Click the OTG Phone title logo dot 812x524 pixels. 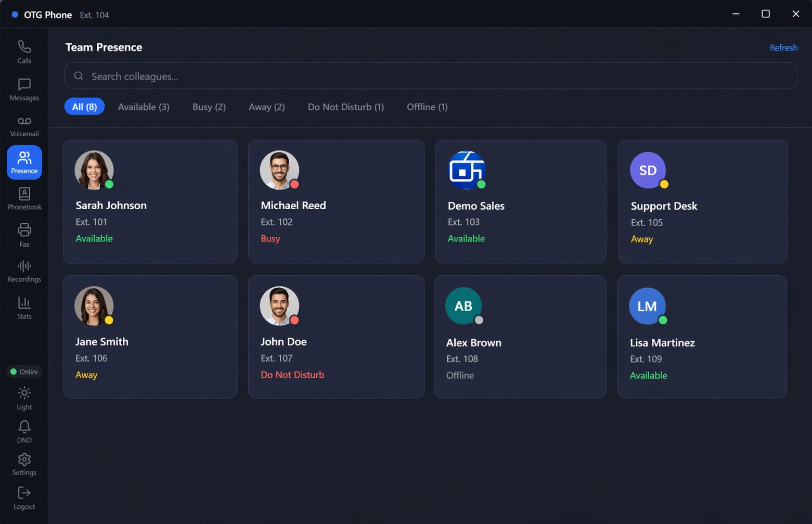[x=15, y=15]
